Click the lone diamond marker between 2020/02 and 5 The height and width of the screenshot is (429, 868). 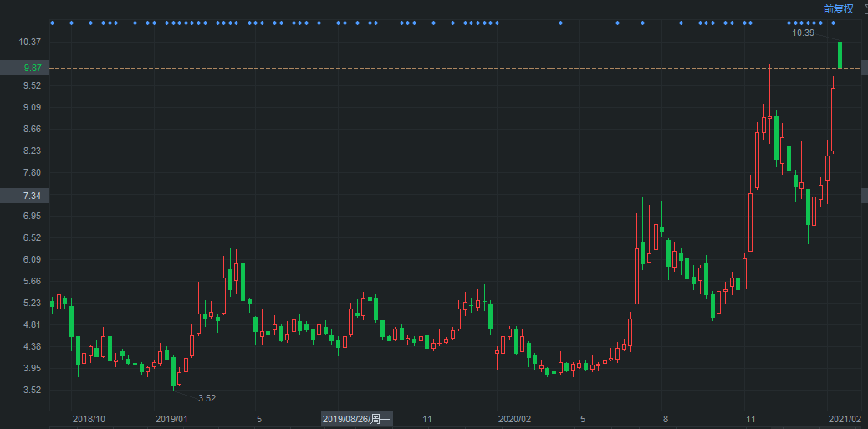[x=560, y=23]
